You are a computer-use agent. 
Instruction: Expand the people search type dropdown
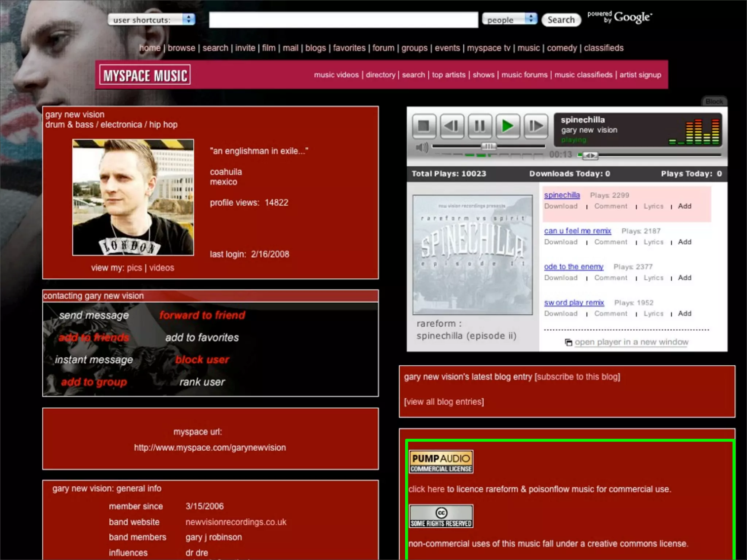click(510, 20)
